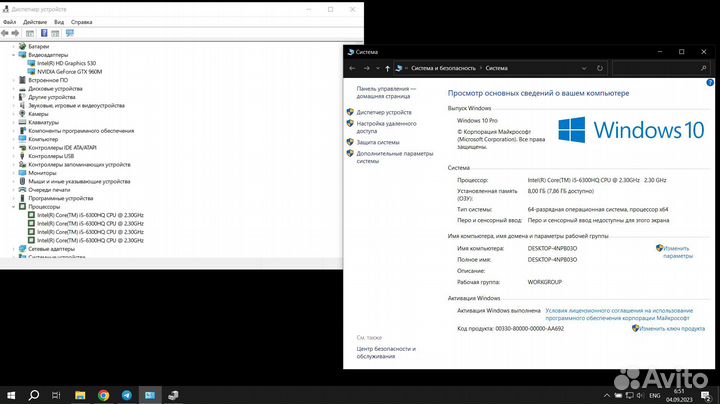The image size is (720, 404).
Task: Click the Back arrow in Система window
Action: tap(352, 68)
